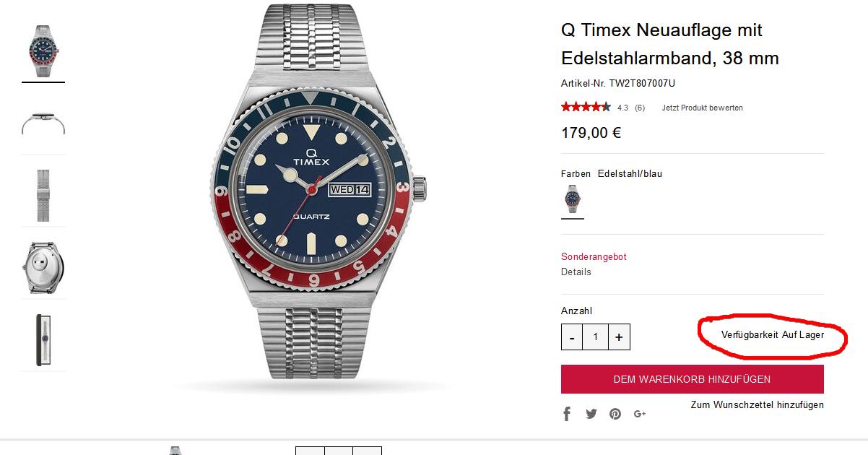868x455 pixels.
Task: Share product on Twitter
Action: click(591, 414)
